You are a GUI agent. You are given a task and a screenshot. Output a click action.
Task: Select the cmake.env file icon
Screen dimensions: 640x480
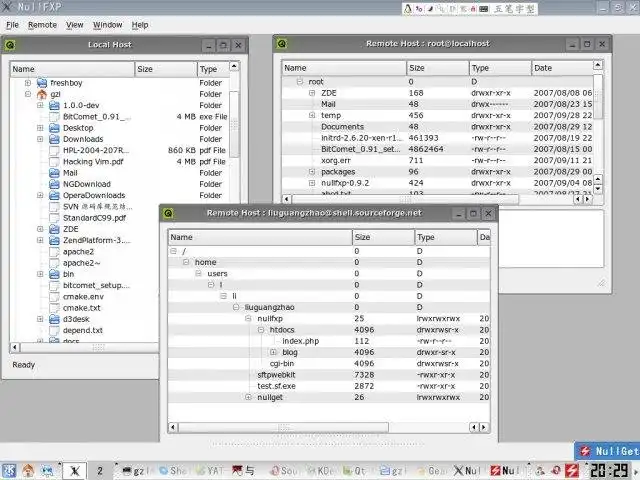[x=54, y=297]
